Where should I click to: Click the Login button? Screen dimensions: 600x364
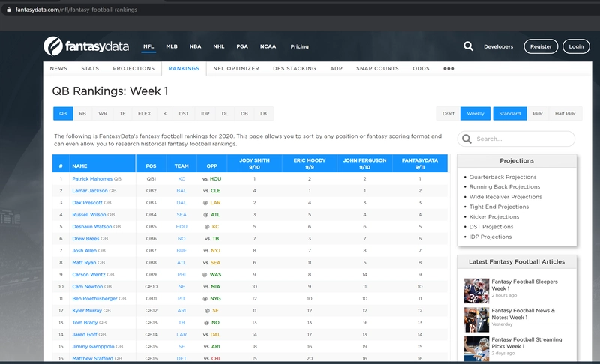576,46
